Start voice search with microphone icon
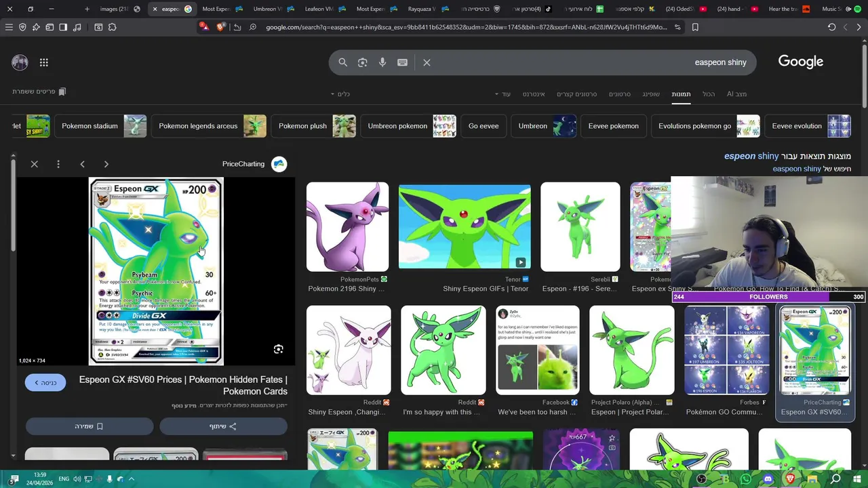The height and width of the screenshot is (488, 868). tap(382, 62)
